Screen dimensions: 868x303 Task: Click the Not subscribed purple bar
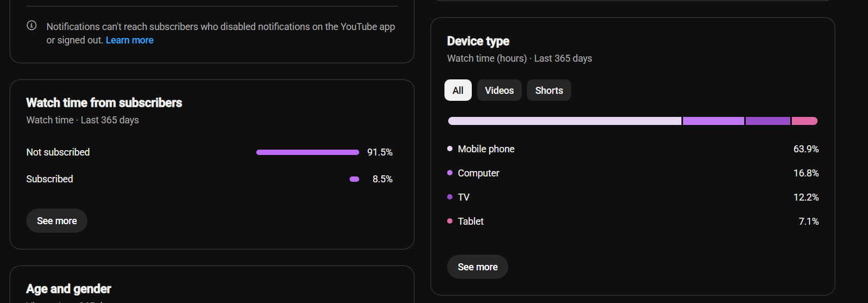(x=308, y=152)
